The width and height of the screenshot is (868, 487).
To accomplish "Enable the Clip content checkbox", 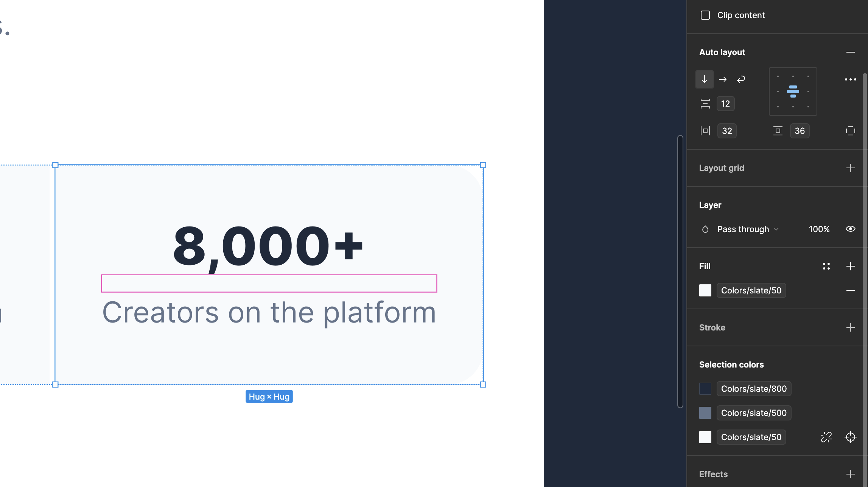I will pos(705,15).
